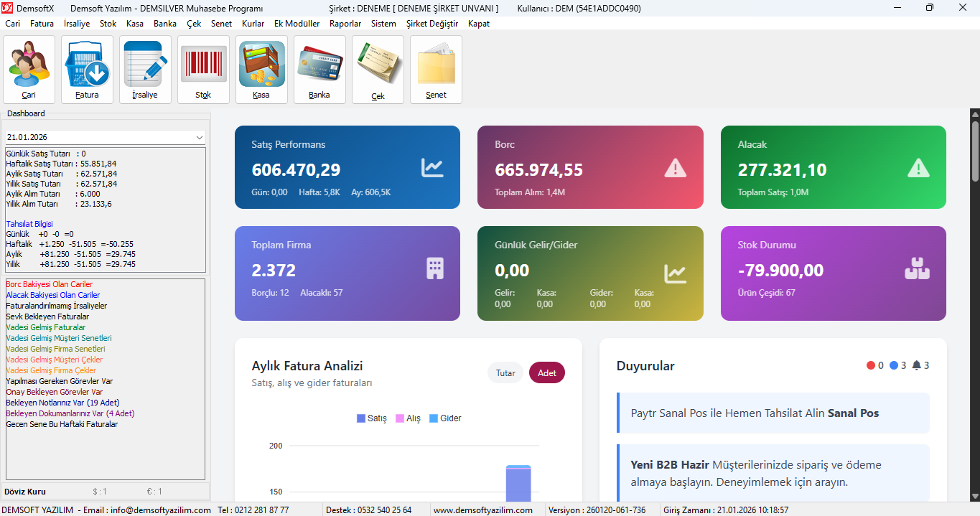Open the Raporlar menu
Screen dimensions: 980x516
345,24
